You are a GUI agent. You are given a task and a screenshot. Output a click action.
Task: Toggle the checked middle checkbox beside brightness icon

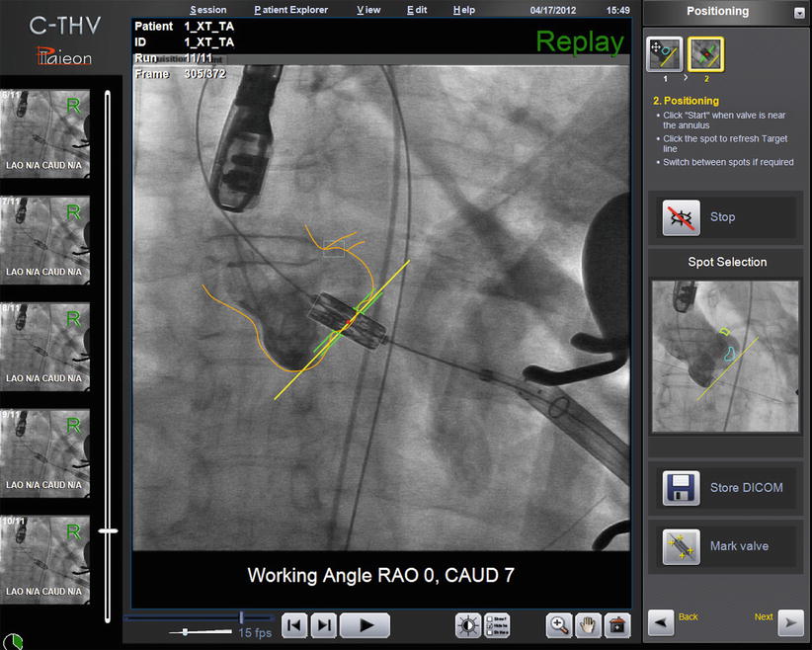click(x=491, y=625)
